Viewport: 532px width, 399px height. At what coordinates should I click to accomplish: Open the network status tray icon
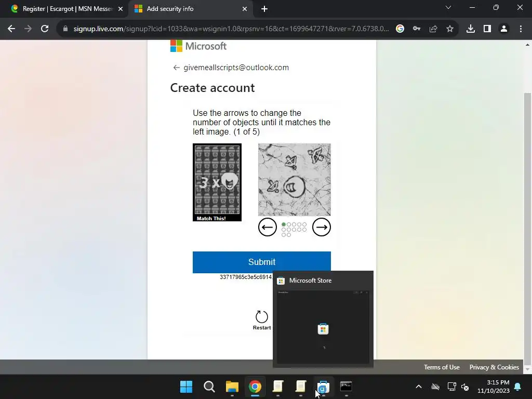coord(451,387)
